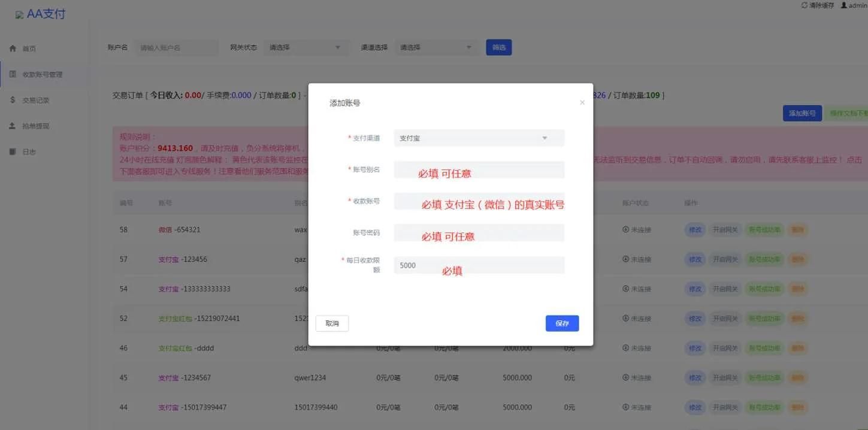Image resolution: width=868 pixels, height=430 pixels.
Task: Click the 收款账号 input field
Action: click(479, 201)
